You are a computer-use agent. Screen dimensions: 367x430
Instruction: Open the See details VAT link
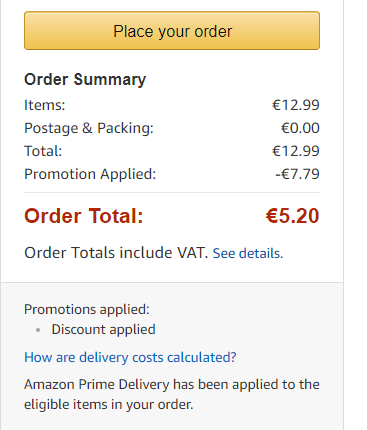(x=248, y=253)
